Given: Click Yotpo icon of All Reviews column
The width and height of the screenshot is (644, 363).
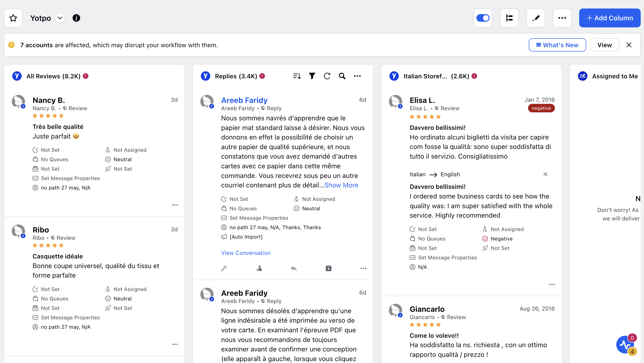Looking at the screenshot, I should click(17, 76).
